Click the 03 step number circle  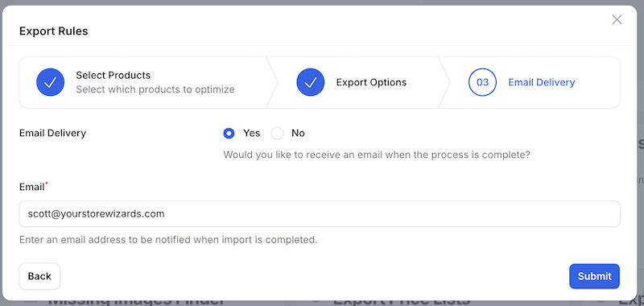point(482,82)
